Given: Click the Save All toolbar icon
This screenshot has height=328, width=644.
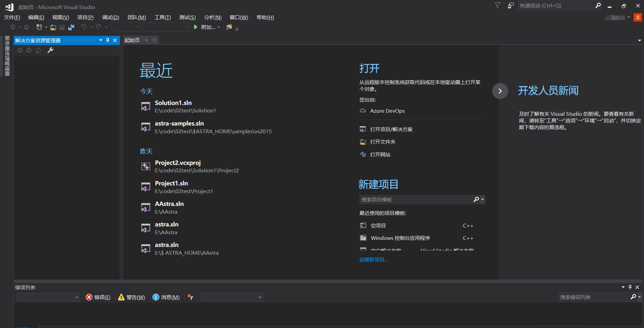Looking at the screenshot, I should pos(71,27).
